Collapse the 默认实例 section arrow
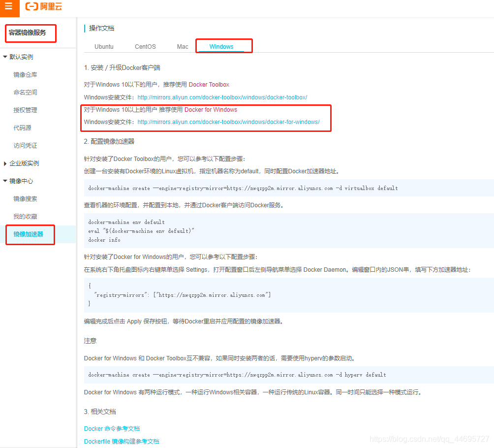 pyautogui.click(x=5, y=57)
